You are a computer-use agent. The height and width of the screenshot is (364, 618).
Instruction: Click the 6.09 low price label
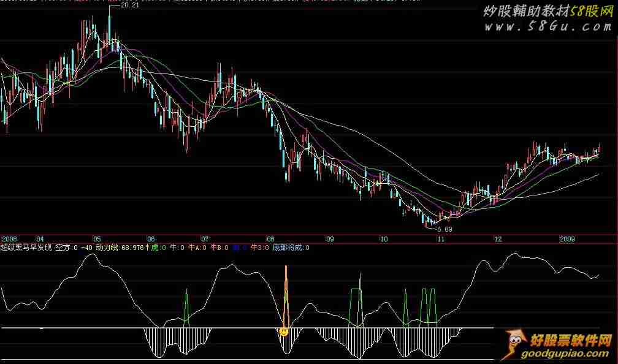[444, 229]
